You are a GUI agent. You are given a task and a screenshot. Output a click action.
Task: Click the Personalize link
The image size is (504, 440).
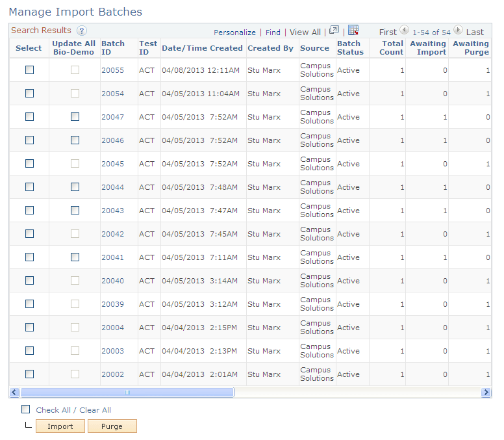pyautogui.click(x=234, y=32)
